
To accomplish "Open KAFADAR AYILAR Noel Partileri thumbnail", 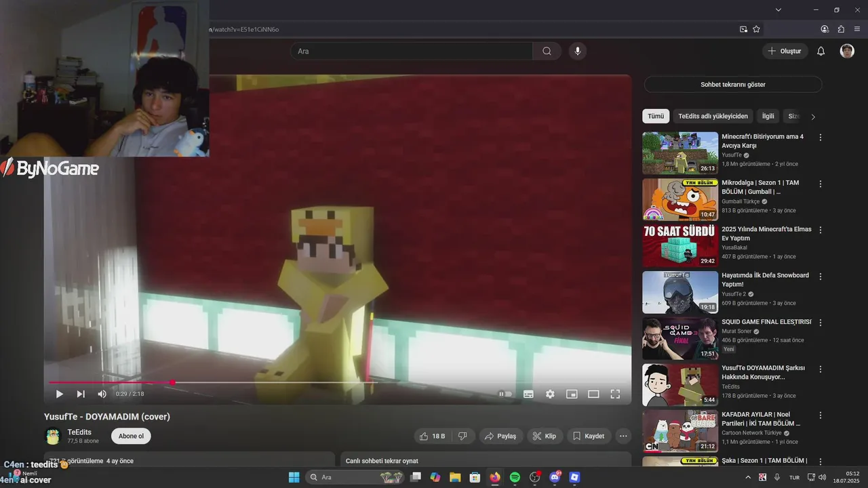I will [x=680, y=431].
